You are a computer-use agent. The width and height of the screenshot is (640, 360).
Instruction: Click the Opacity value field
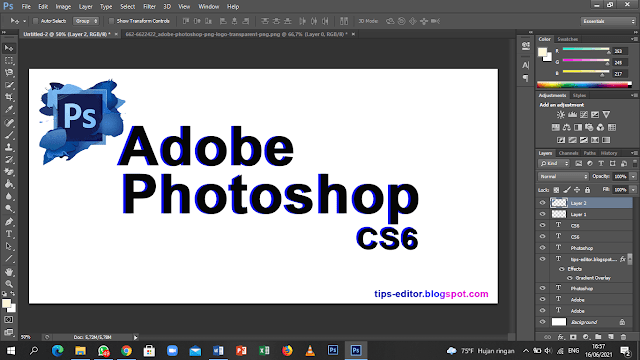click(x=620, y=177)
